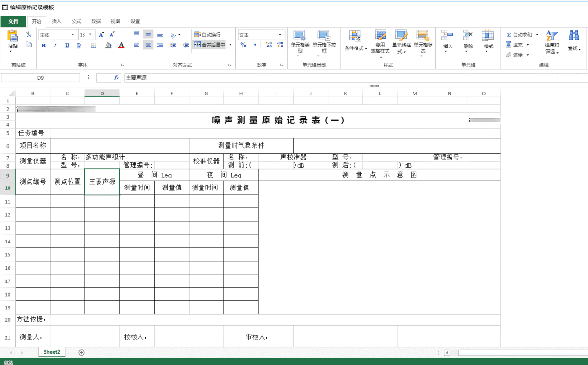Open the font size dropdown showing 13

(87, 35)
